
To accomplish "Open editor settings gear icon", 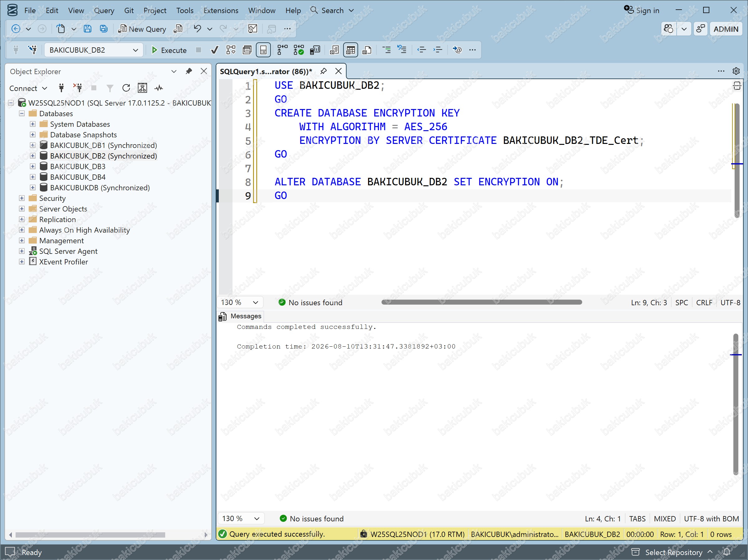I will tap(736, 71).
